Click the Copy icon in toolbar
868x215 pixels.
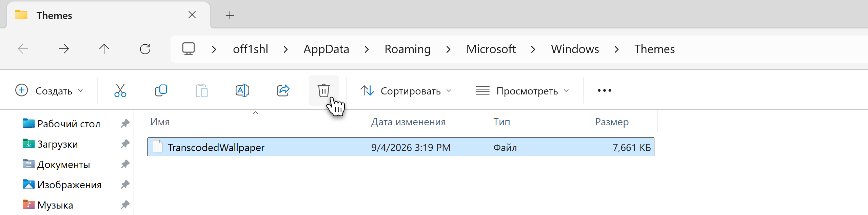(161, 90)
